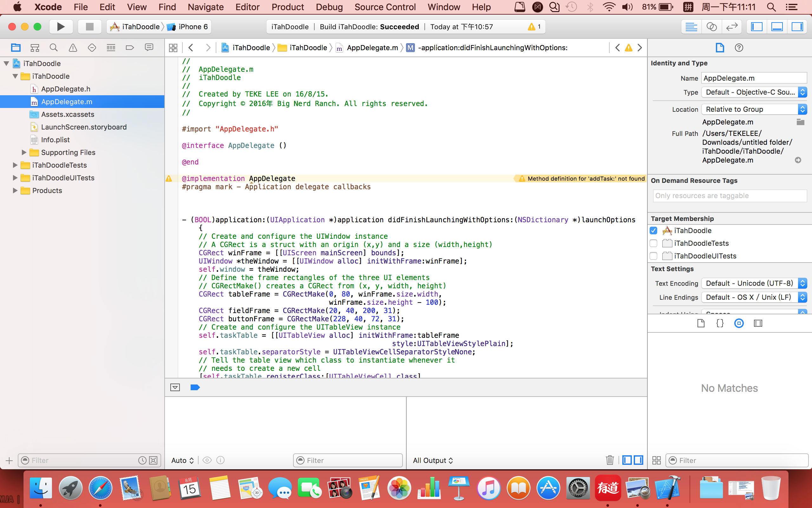Open the All Output console menu
The height and width of the screenshot is (508, 812).
433,460
